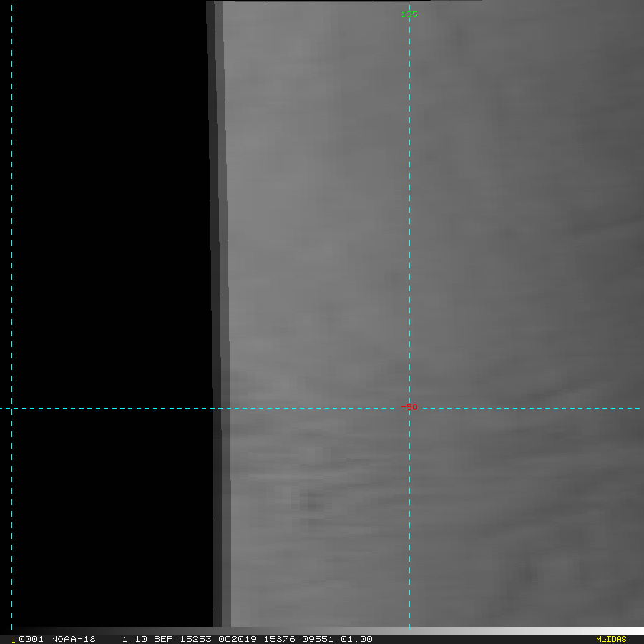The height and width of the screenshot is (644, 644).
Task: Click the yellow McIDAS logo text
Action: [610, 639]
